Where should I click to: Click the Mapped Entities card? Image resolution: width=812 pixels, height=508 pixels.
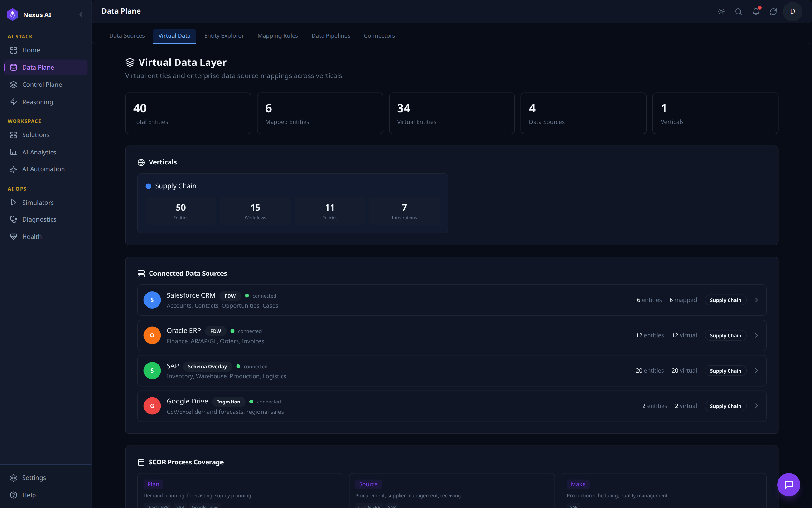tap(320, 113)
